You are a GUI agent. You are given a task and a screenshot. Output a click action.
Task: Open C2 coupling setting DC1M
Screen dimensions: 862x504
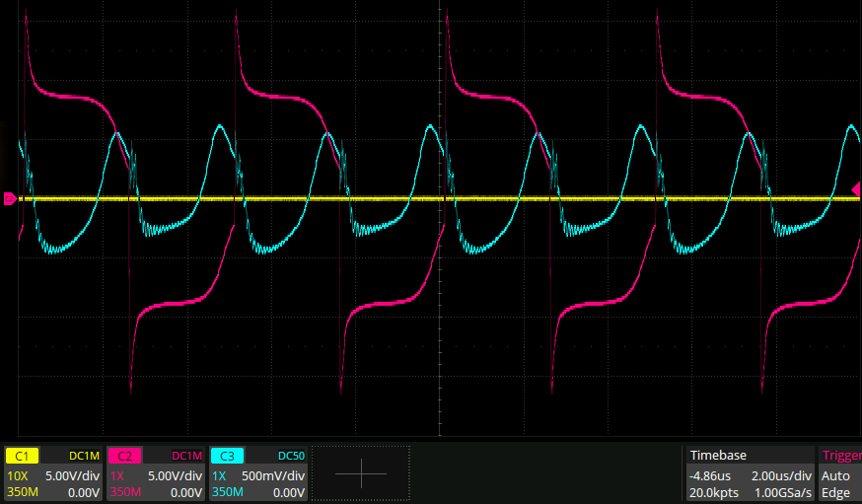(186, 456)
